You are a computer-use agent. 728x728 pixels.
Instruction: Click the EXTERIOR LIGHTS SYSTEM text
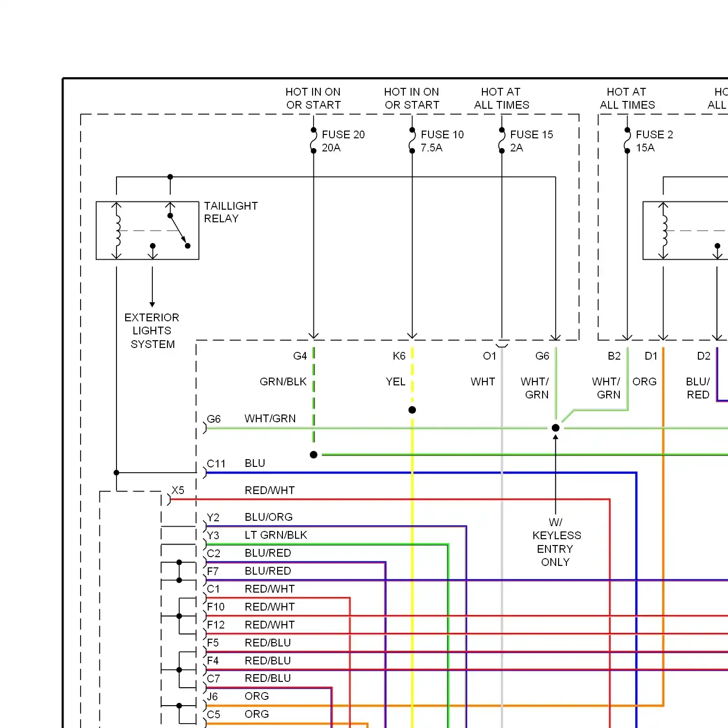pyautogui.click(x=152, y=331)
